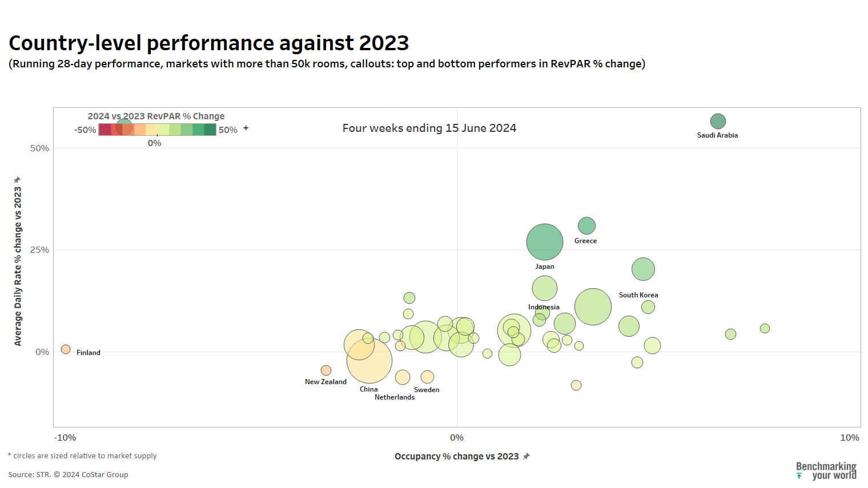Select the Greece bubble above its label
Image resolution: width=868 pixels, height=488 pixels.
(x=586, y=226)
